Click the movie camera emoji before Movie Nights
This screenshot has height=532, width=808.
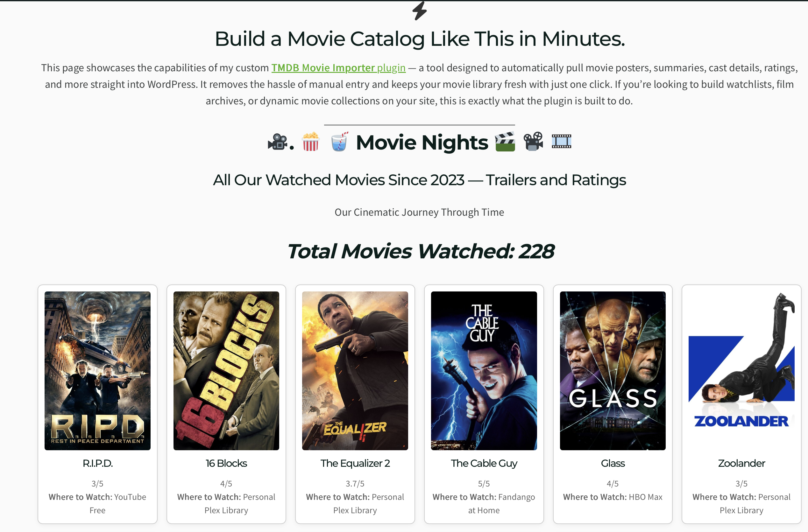277,142
